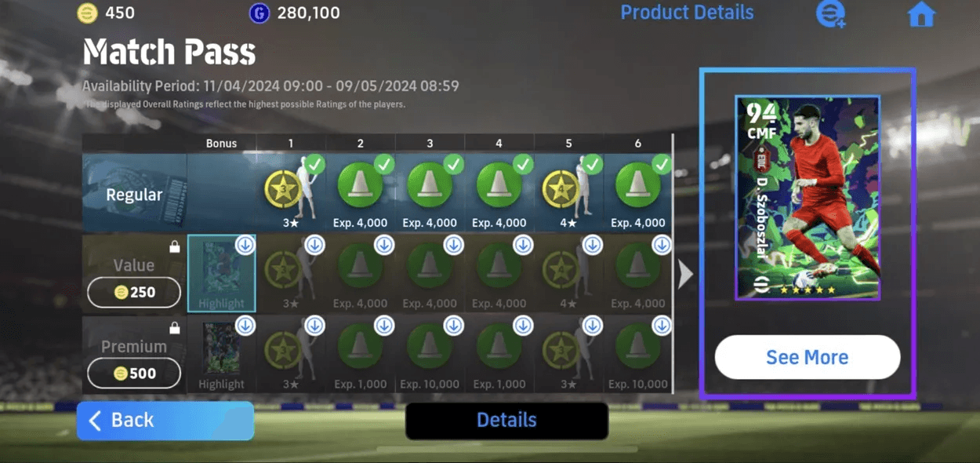
Task: Open the D. Szoboszlai player card
Action: coord(808,198)
